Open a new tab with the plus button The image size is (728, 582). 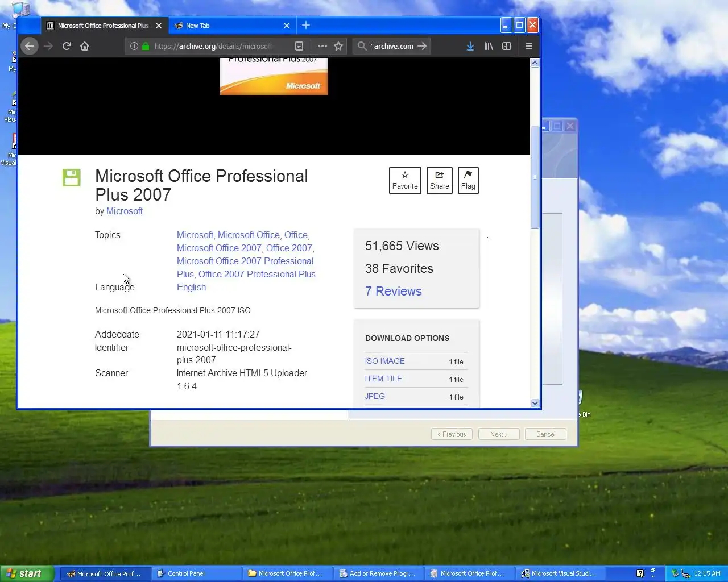tap(306, 25)
